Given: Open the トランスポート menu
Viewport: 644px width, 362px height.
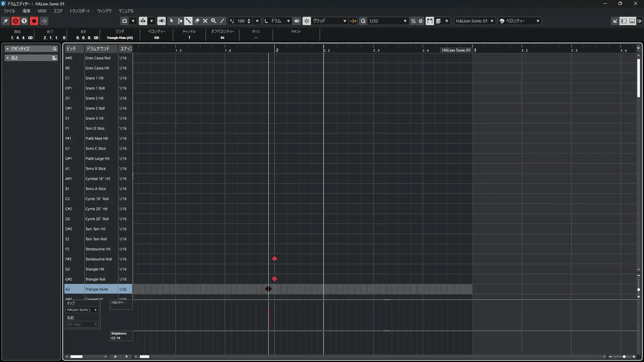Looking at the screenshot, I should click(x=79, y=11).
